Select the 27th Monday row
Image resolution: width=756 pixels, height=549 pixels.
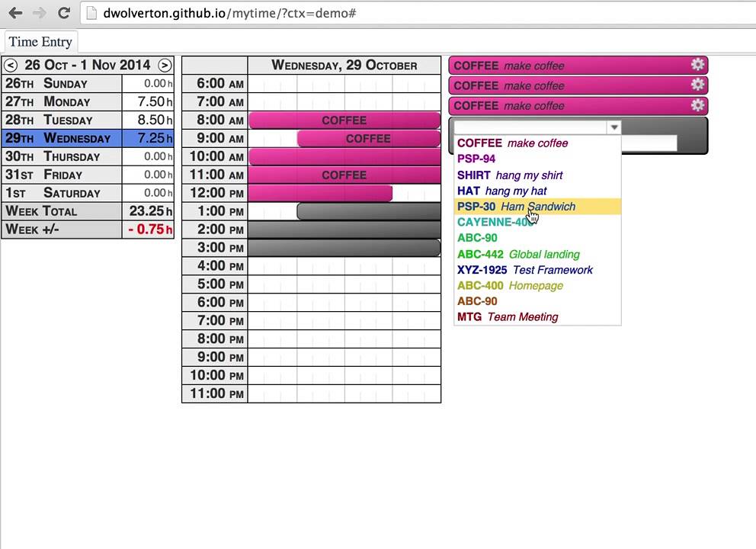(88, 101)
